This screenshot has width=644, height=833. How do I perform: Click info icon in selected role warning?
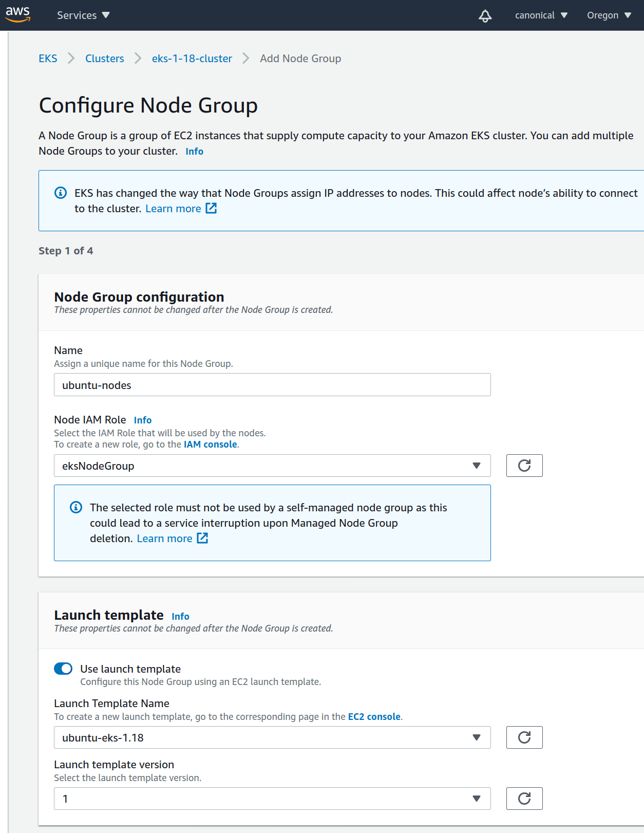[76, 507]
